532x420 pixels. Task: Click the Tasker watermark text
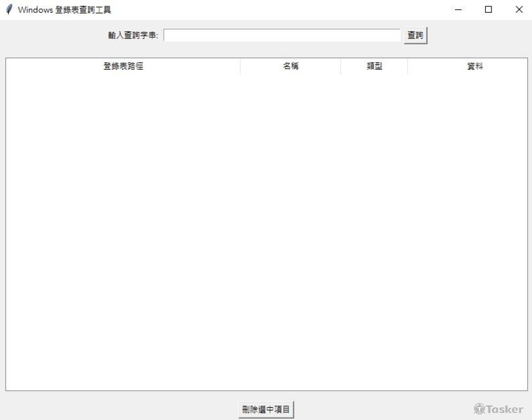(504, 409)
